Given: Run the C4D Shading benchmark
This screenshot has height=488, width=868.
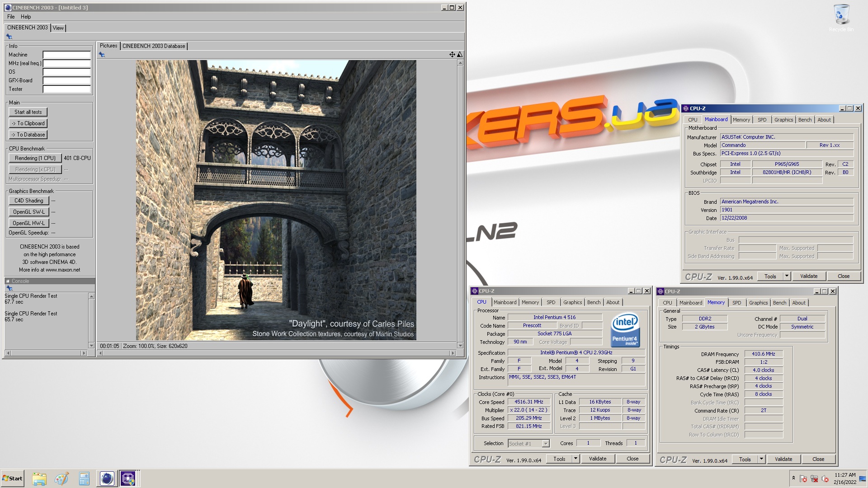Looking at the screenshot, I should click(x=29, y=201).
